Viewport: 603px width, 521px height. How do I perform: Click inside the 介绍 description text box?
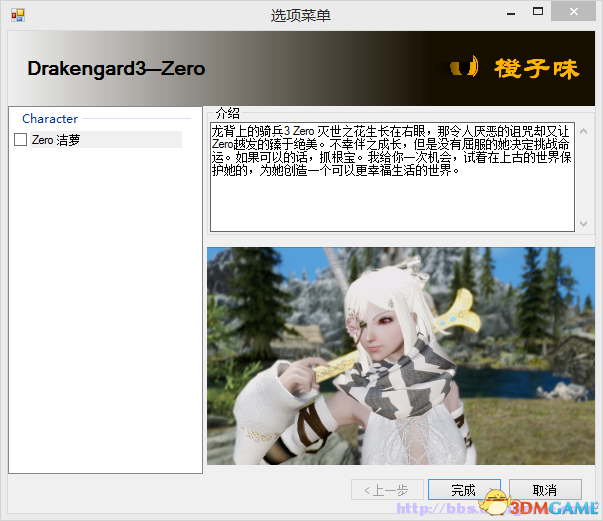pyautogui.click(x=392, y=177)
